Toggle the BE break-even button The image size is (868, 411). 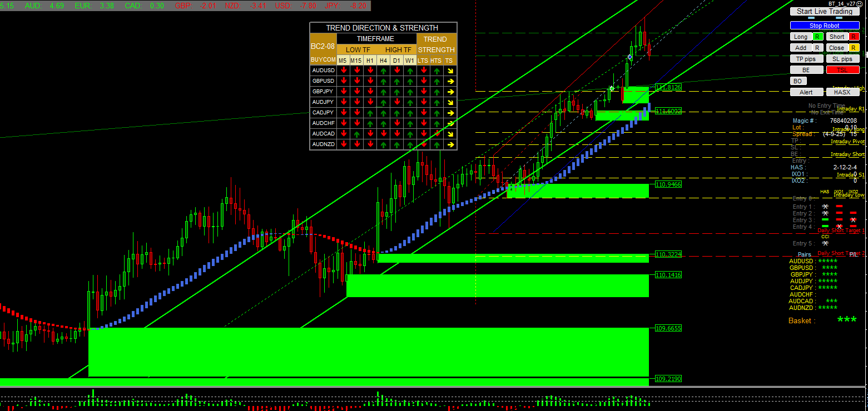[x=806, y=70]
